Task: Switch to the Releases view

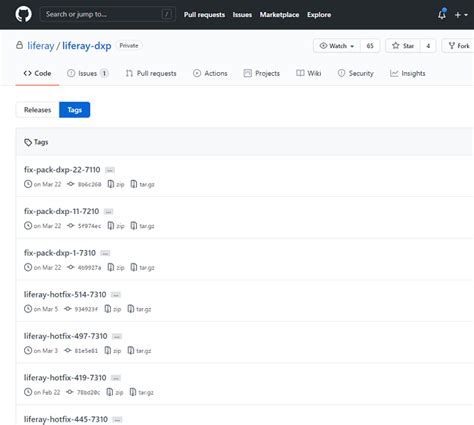Action: pos(37,110)
